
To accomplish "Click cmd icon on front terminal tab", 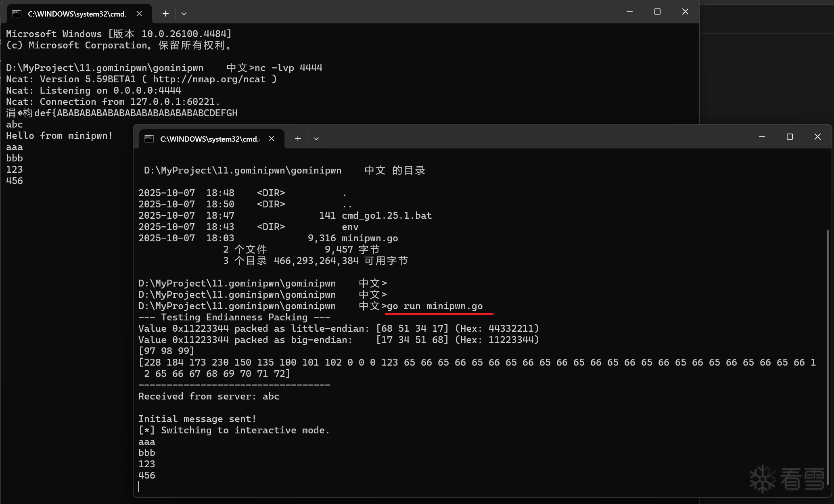I will click(x=149, y=139).
